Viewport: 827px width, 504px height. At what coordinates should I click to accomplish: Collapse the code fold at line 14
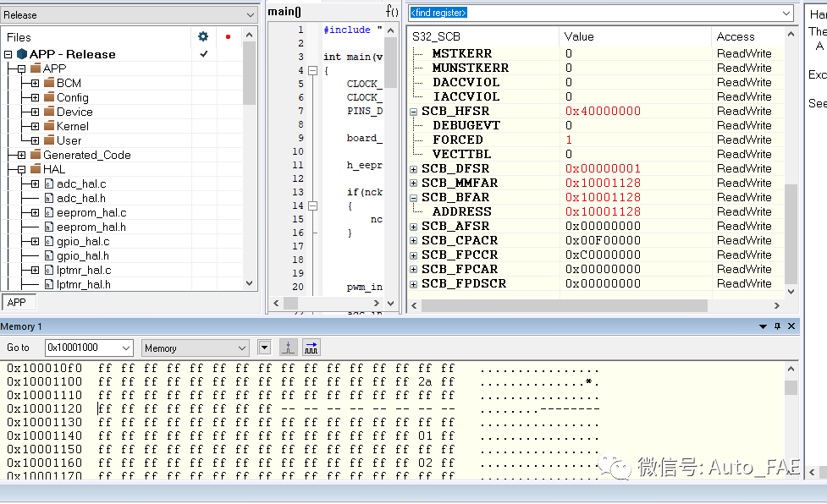tap(312, 205)
